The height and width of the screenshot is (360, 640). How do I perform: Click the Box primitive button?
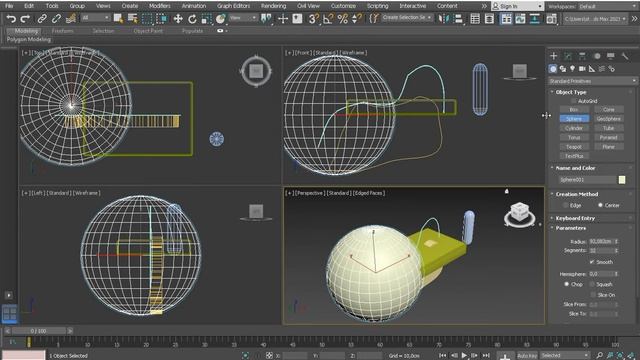tap(574, 109)
